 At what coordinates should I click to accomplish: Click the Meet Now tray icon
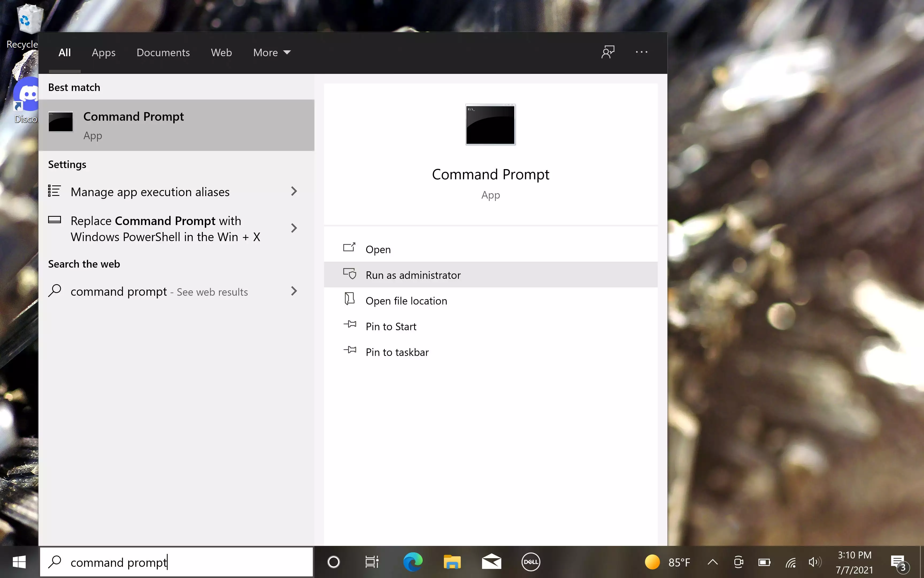pos(738,562)
